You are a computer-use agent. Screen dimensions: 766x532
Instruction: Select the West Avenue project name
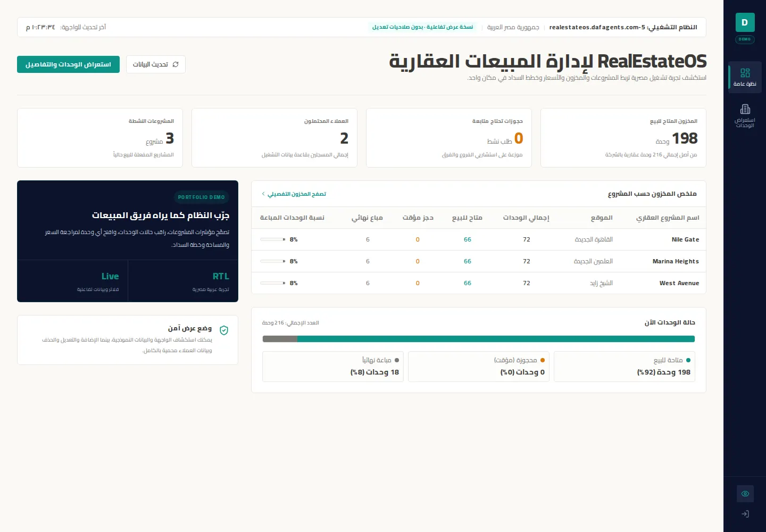[x=679, y=283]
